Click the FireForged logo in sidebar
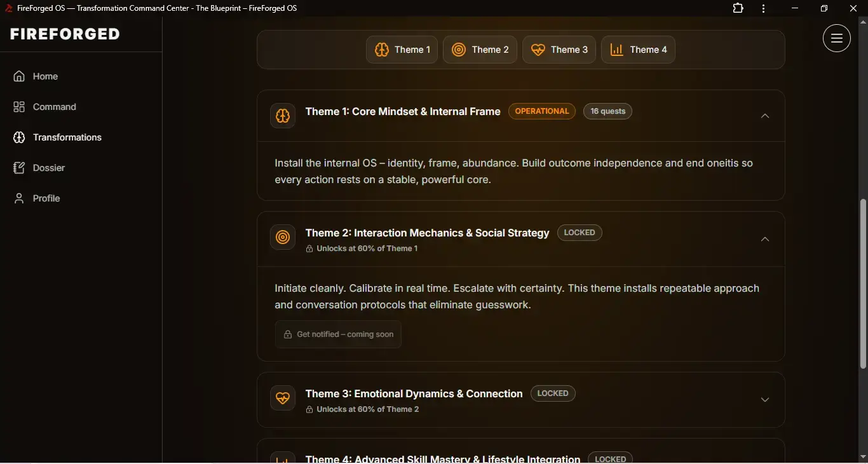The height and width of the screenshot is (464, 868). (65, 34)
